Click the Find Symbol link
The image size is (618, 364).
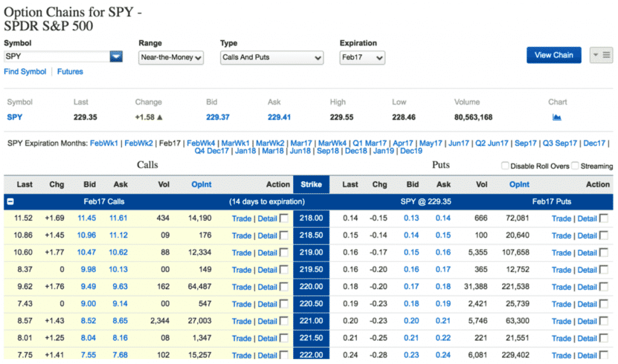click(x=25, y=71)
